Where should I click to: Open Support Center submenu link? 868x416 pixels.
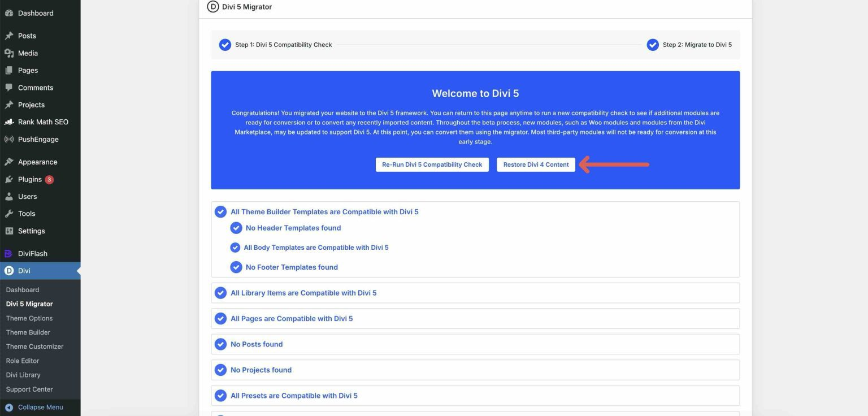(29, 389)
